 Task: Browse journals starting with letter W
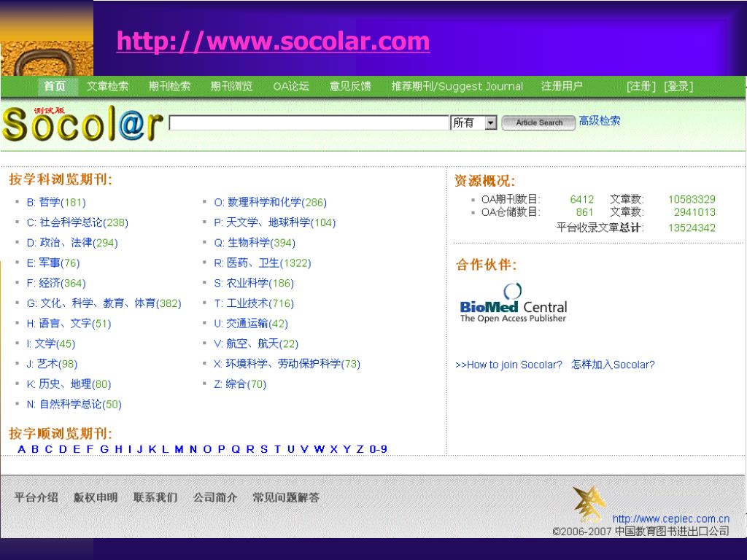tap(320, 449)
